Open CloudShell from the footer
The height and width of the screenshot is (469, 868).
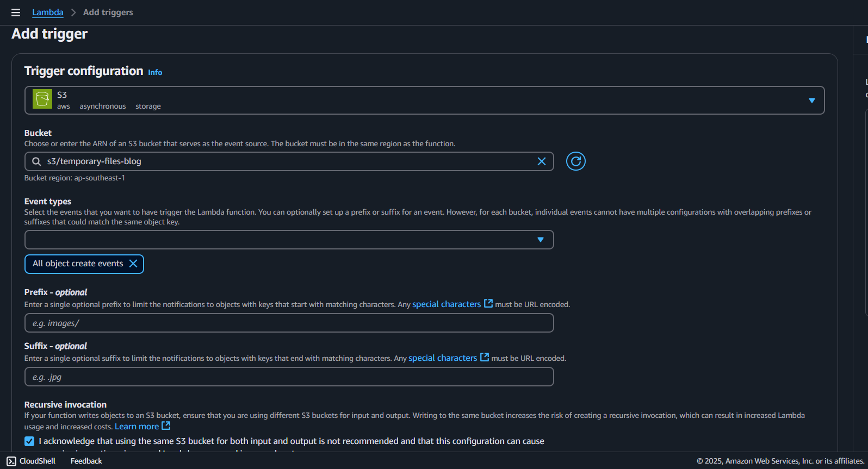(x=31, y=461)
